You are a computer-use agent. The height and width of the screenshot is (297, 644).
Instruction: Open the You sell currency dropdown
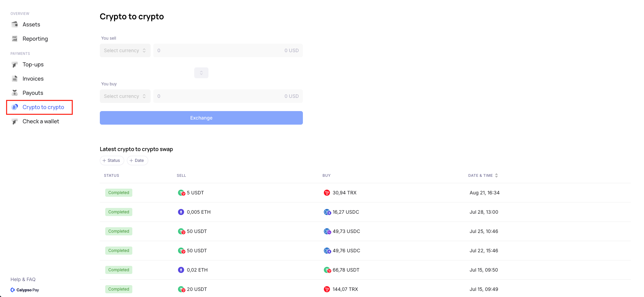pyautogui.click(x=125, y=50)
